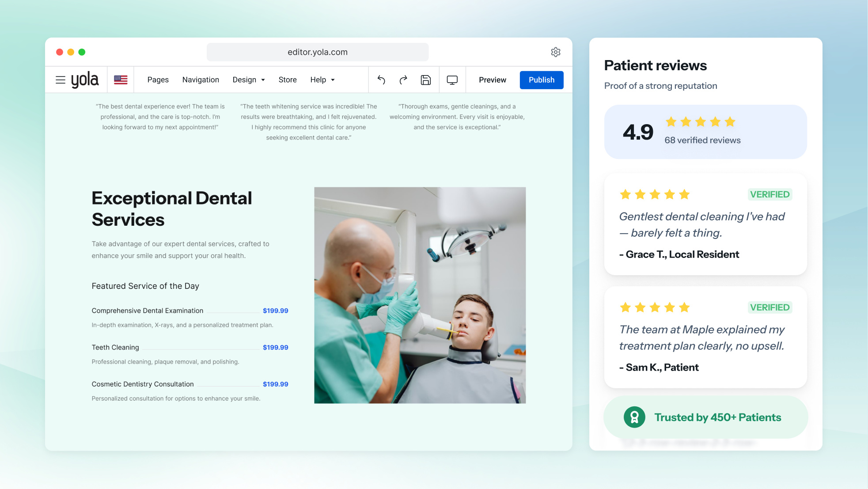Click Comprehensive Dental Examination service name
Screen dimensions: 868x489
(x=148, y=311)
